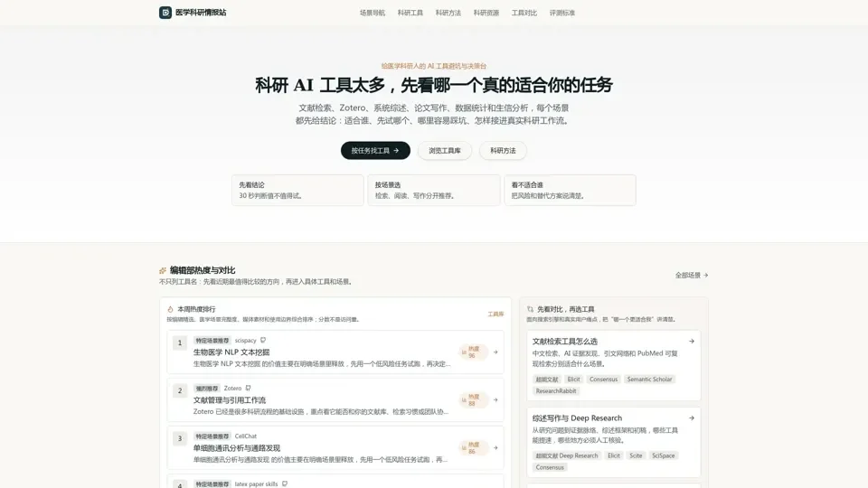This screenshot has width=868, height=488.
Task: Click the latex paper skills tool name
Action: pos(256,484)
